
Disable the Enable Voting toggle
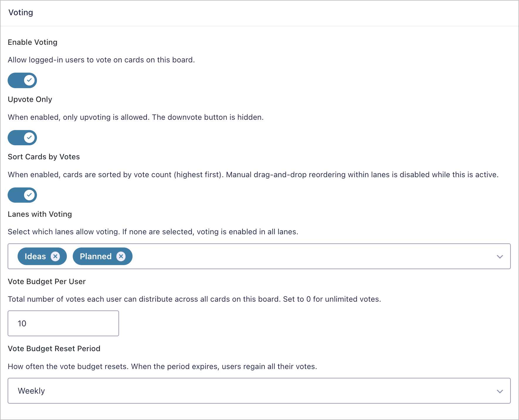[22, 80]
